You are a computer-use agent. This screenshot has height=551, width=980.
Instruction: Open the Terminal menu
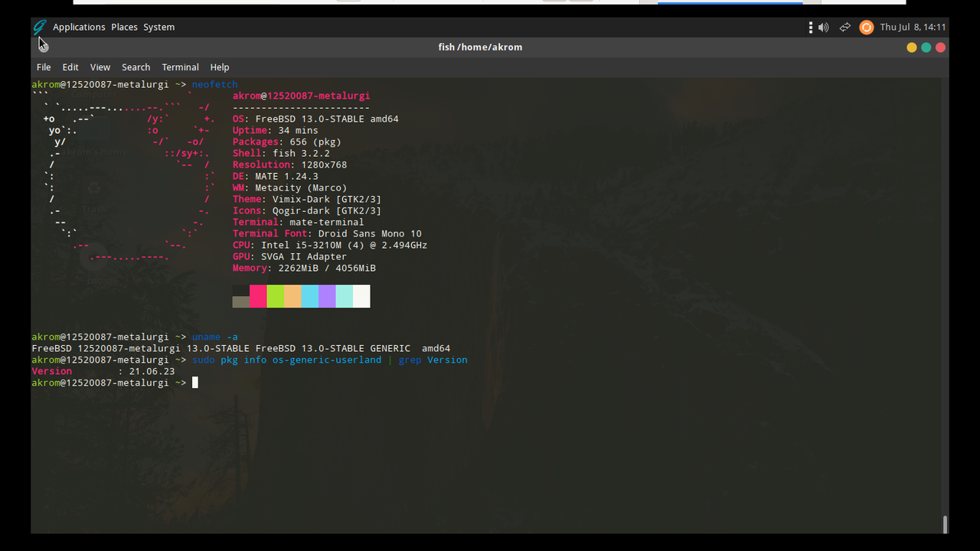click(180, 67)
